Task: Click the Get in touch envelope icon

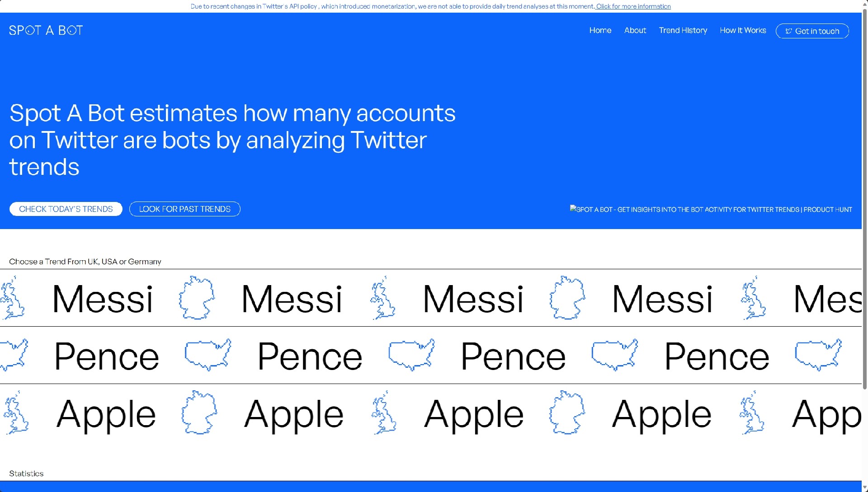Action: pos(789,31)
